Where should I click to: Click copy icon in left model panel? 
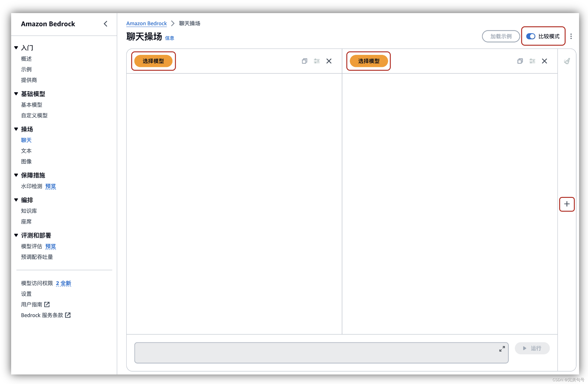point(304,61)
